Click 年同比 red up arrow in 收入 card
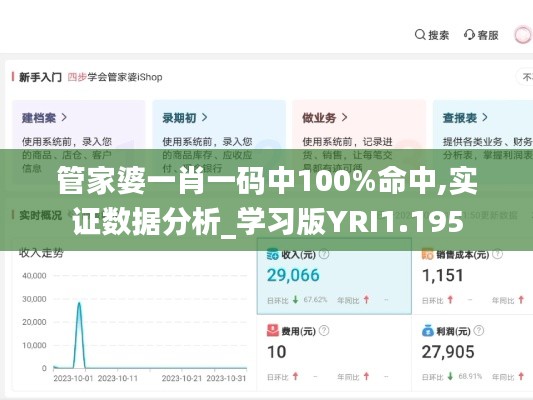The height and width of the screenshot is (400, 533). click(366, 300)
